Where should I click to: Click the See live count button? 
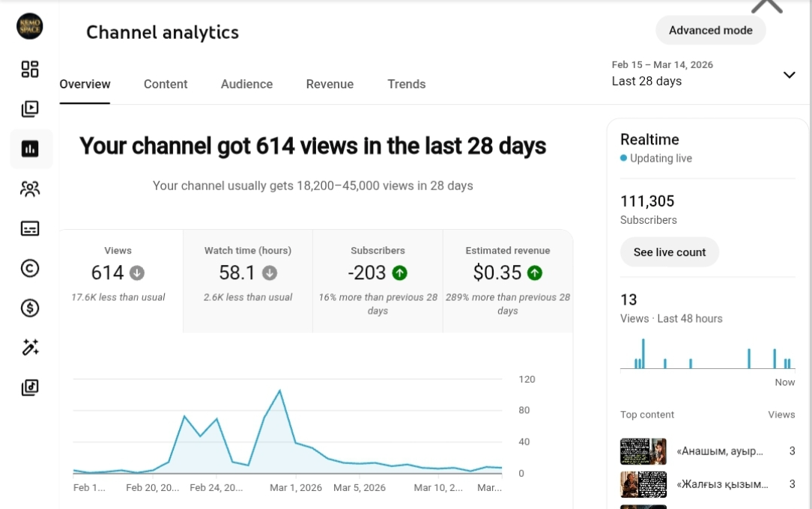tap(669, 252)
